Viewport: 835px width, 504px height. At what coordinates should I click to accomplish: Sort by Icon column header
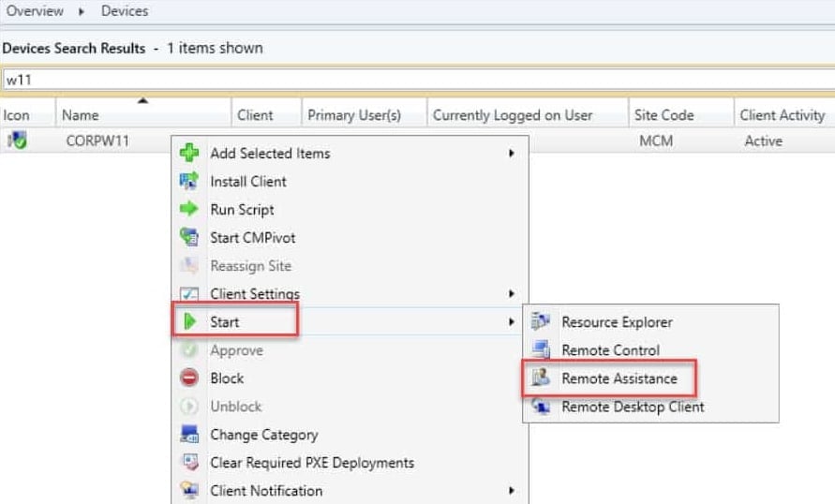(x=28, y=114)
